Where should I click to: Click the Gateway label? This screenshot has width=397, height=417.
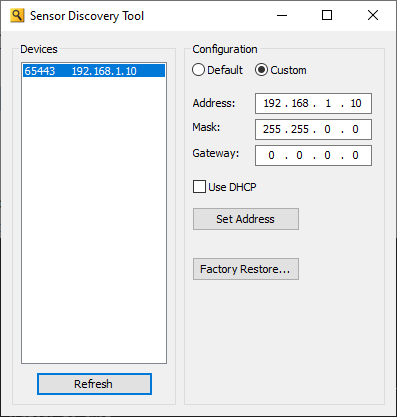[216, 153]
